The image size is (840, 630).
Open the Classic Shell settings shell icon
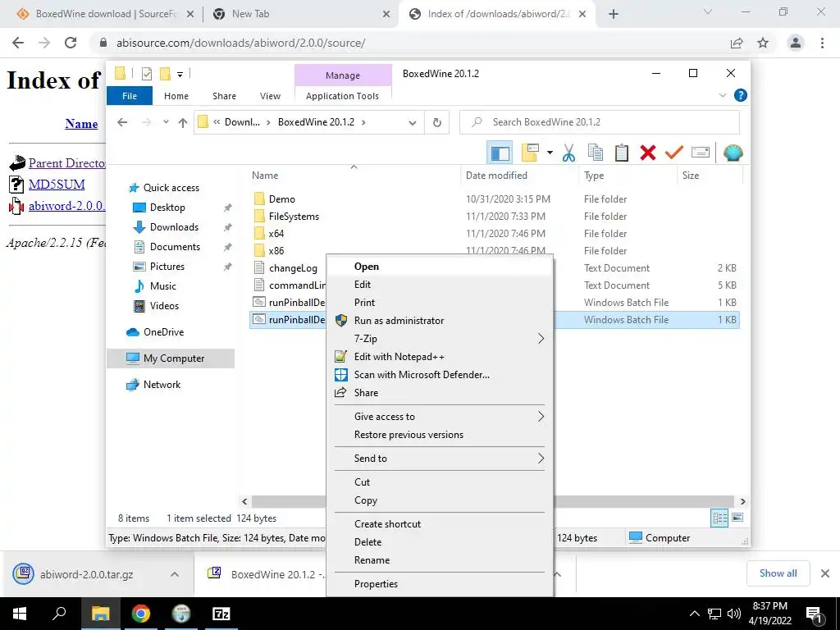pyautogui.click(x=733, y=153)
